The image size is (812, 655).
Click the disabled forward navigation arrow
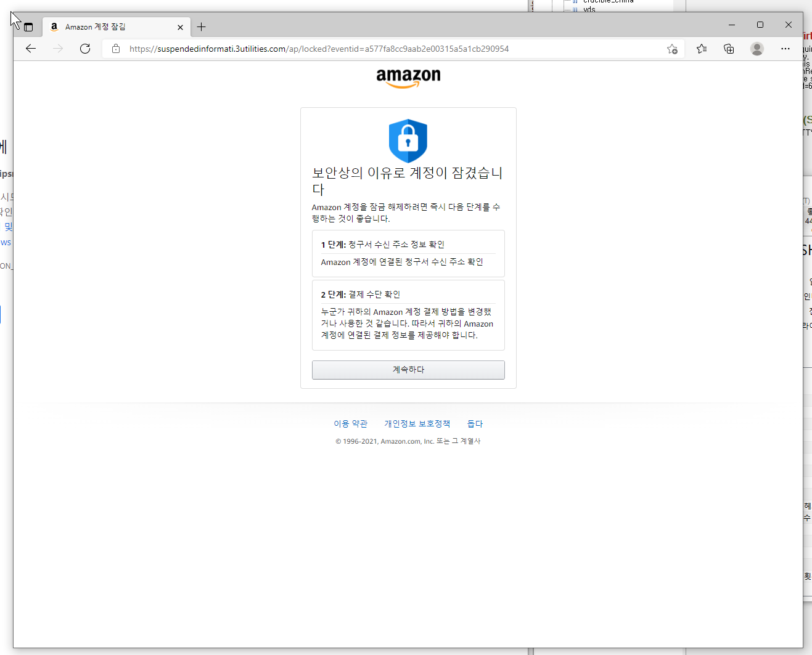tap(58, 49)
